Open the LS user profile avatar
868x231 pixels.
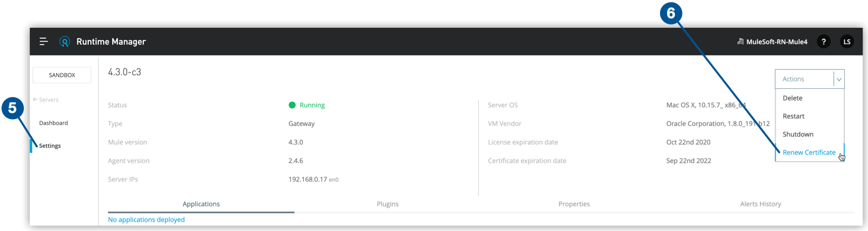click(847, 42)
